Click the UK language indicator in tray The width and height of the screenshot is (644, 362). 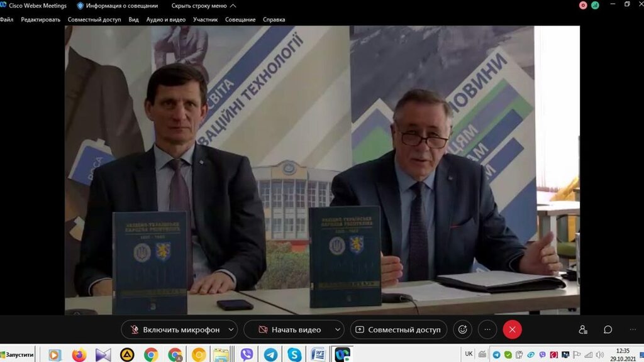pyautogui.click(x=469, y=353)
